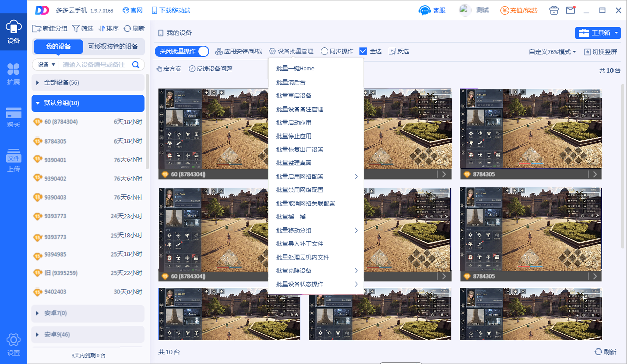627x364 pixels.
Task: Click the device list panel scrollbar
Action: tap(147, 121)
